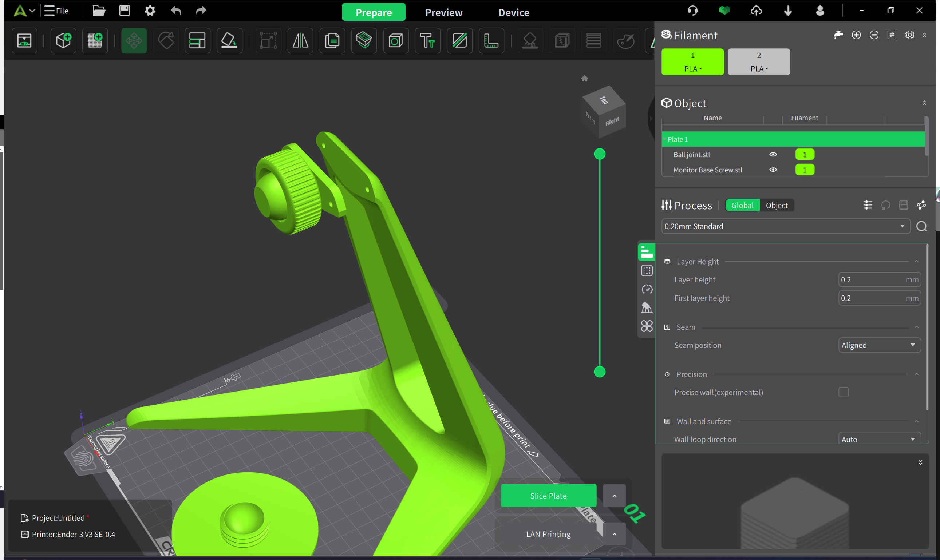This screenshot has width=940, height=560.
Task: Select the gray filament 2 color swatch
Action: pyautogui.click(x=759, y=61)
